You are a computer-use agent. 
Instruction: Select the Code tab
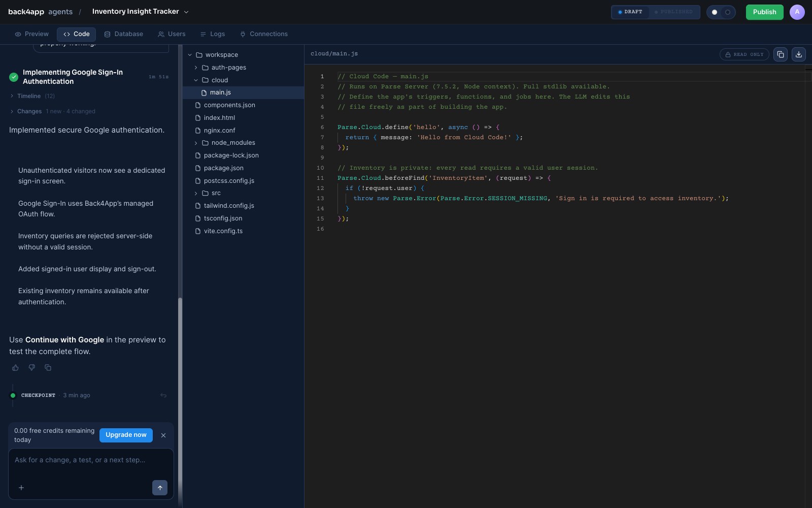coord(77,34)
